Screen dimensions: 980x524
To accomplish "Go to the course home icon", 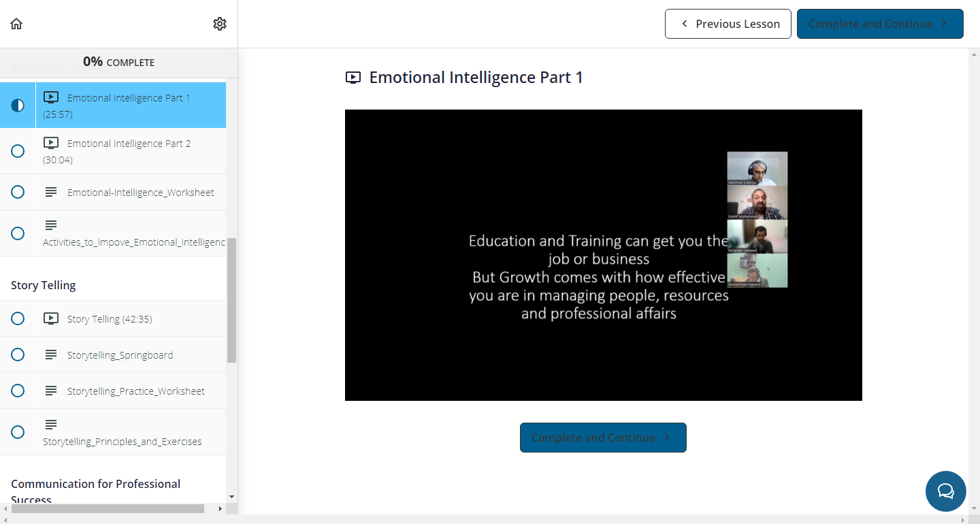I will [16, 24].
